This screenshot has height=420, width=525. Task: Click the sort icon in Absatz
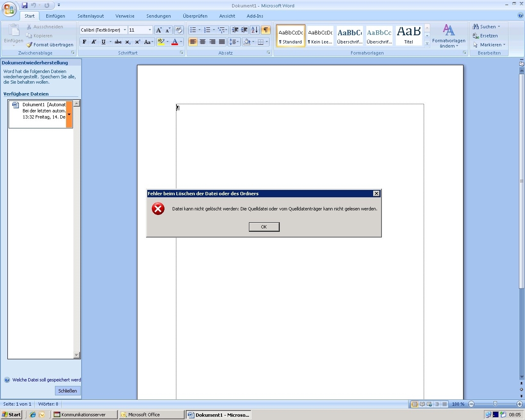(x=255, y=30)
